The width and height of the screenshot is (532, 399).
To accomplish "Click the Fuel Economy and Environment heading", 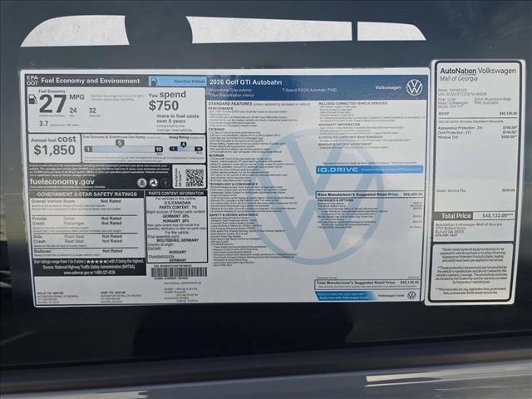I will coord(91,81).
